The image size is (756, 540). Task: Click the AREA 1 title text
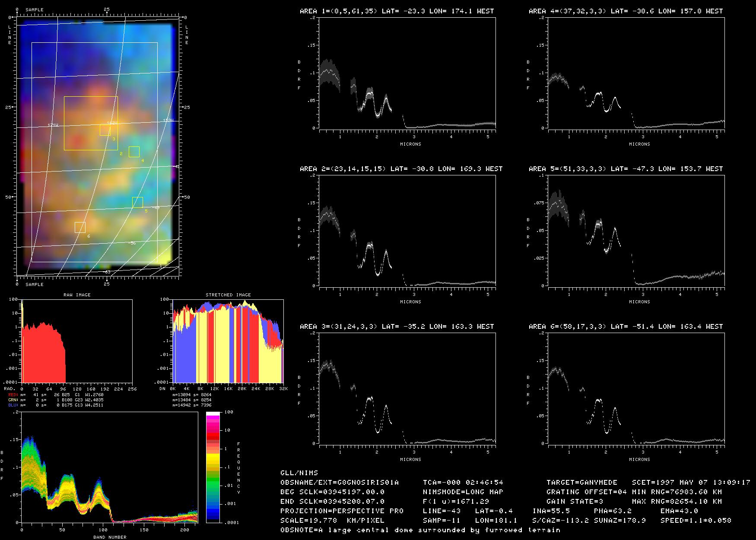click(x=397, y=11)
